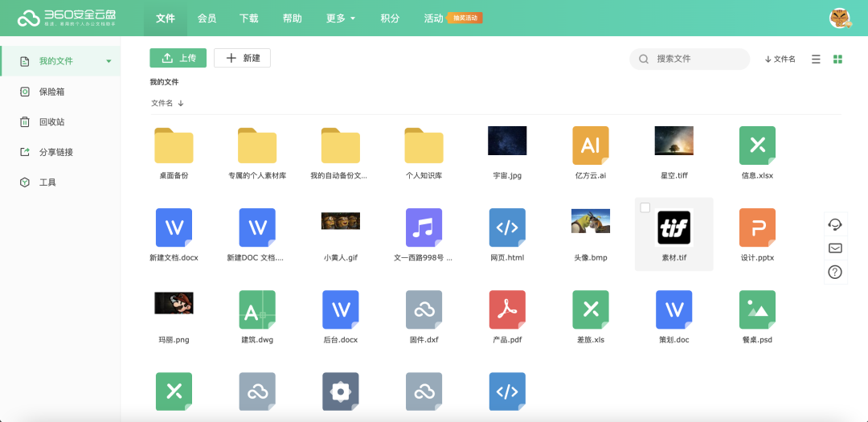Select 我的文件 in the sidebar
Viewport: 868px width, 422px height.
click(60, 61)
